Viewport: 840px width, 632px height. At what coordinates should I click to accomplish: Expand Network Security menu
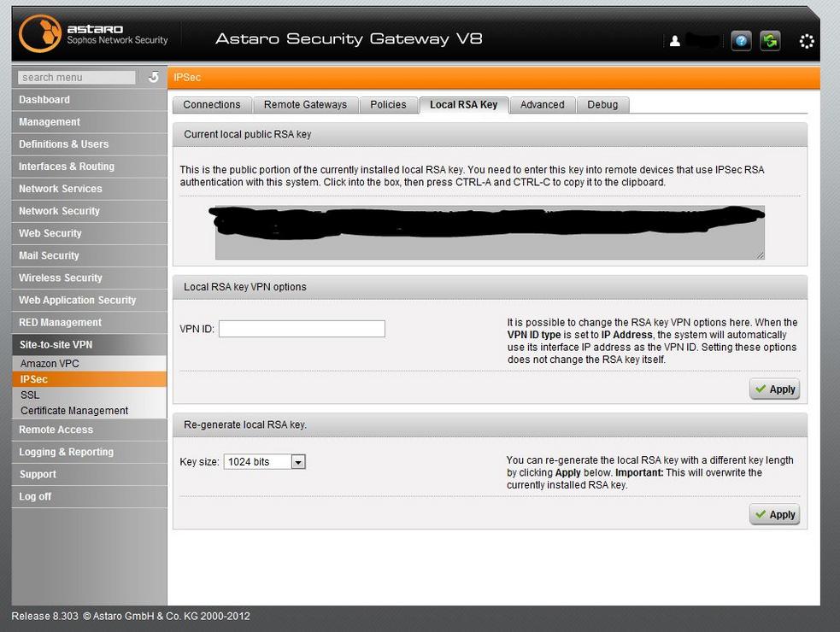[89, 211]
